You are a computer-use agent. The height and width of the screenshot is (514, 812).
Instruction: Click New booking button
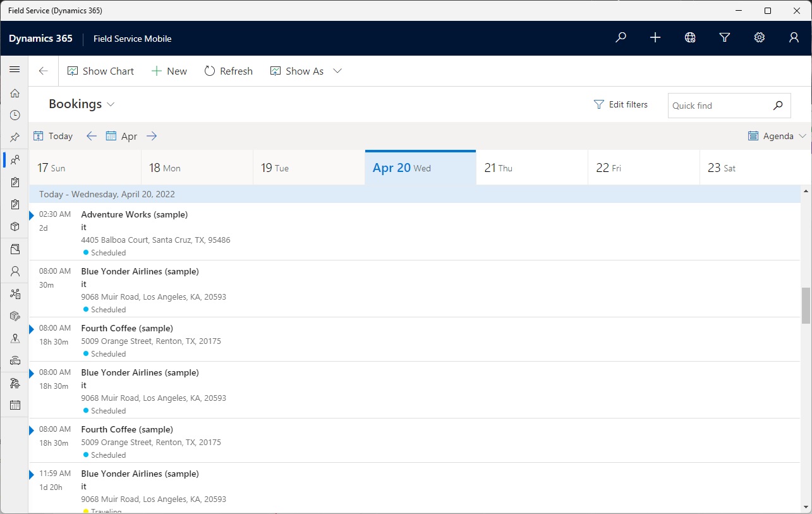pyautogui.click(x=169, y=71)
